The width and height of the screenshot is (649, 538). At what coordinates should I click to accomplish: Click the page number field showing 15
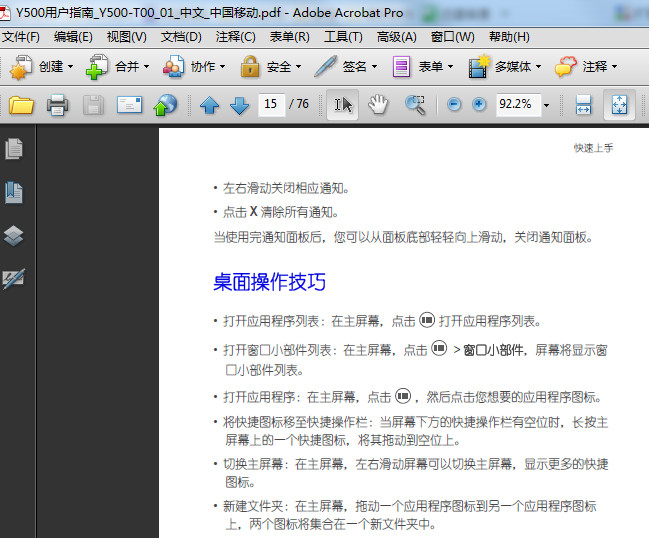point(272,104)
